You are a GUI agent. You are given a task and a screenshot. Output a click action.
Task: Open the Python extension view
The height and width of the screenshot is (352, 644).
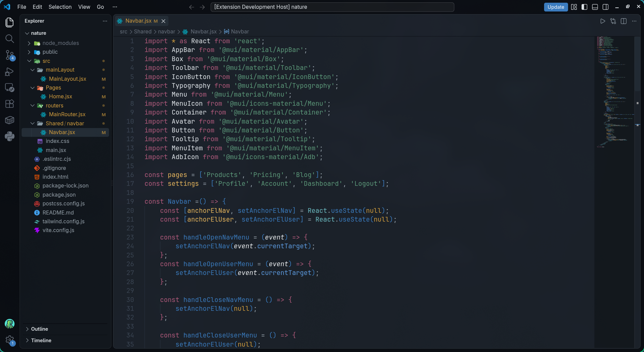[10, 136]
